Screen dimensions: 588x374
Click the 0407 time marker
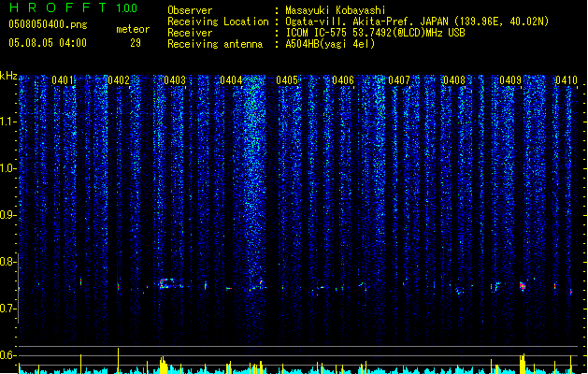tap(399, 80)
